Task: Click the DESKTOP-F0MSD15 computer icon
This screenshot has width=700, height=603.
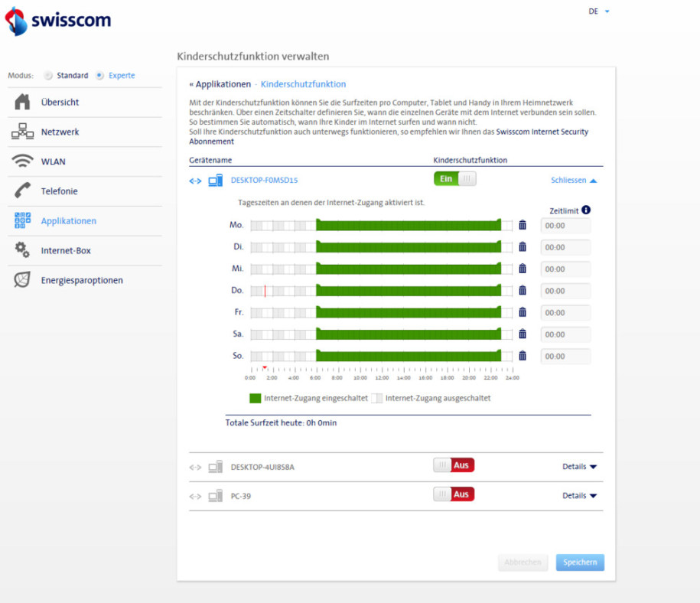Action: (215, 181)
